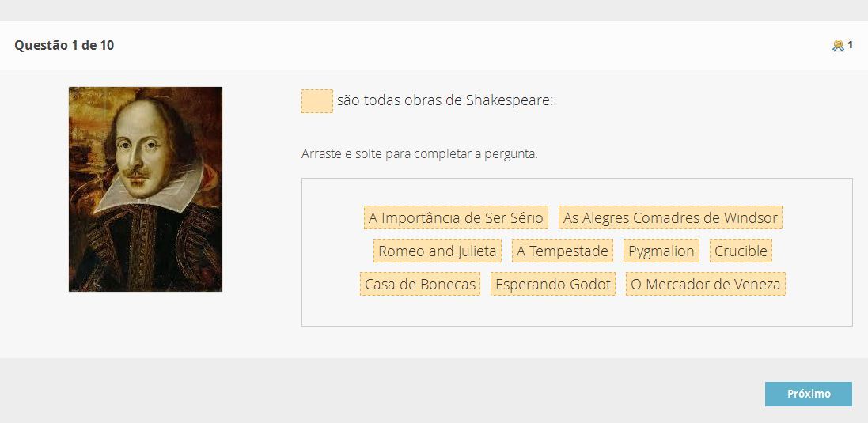Click the gray footer bar left of Próximo
868x423 pixels.
coord(396,393)
